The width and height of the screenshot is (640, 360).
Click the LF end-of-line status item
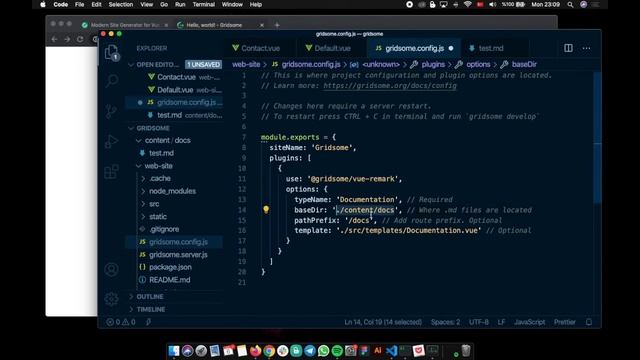coord(501,322)
